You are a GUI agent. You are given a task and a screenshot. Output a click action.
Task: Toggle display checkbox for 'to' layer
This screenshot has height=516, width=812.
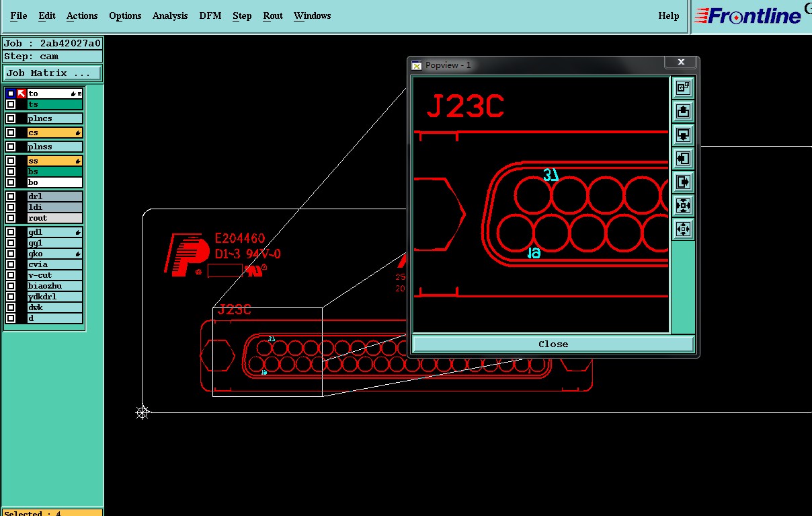click(11, 94)
